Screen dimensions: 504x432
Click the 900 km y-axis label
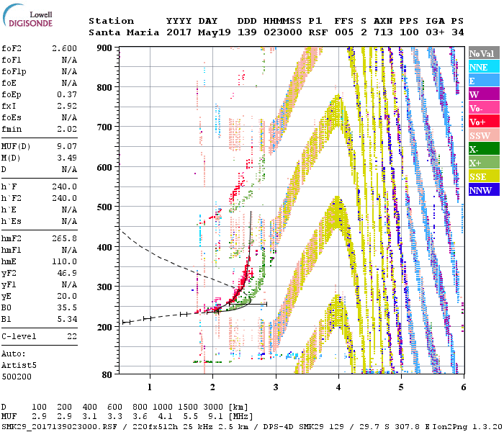pyautogui.click(x=104, y=48)
